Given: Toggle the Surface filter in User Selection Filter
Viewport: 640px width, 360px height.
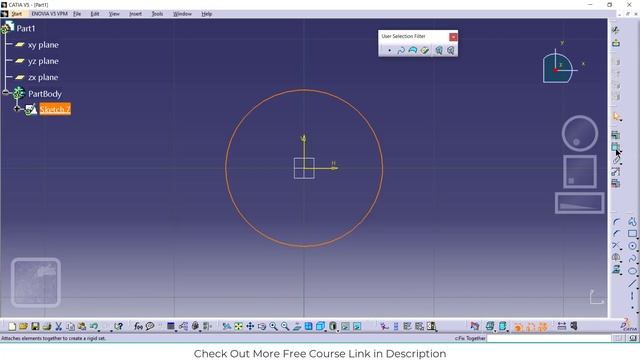Looking at the screenshot, I should coord(413,50).
